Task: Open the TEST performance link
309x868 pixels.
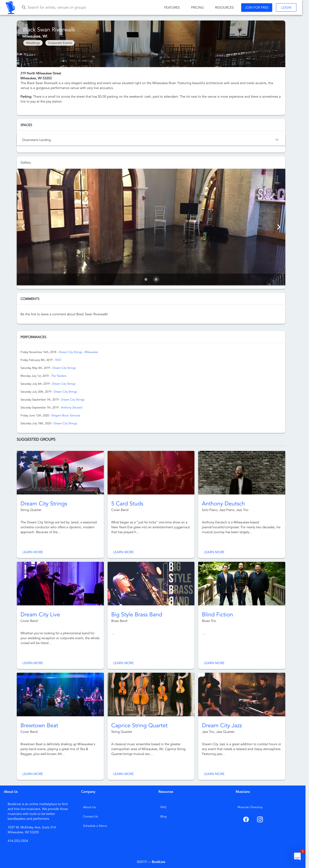Action: coord(58,360)
